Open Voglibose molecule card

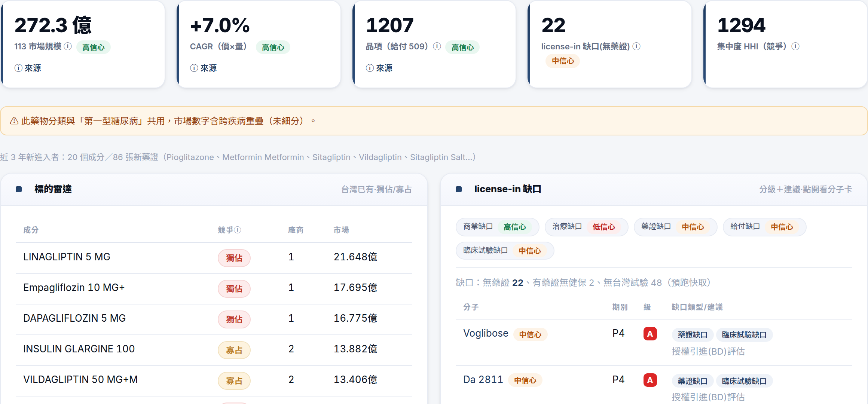coord(486,333)
